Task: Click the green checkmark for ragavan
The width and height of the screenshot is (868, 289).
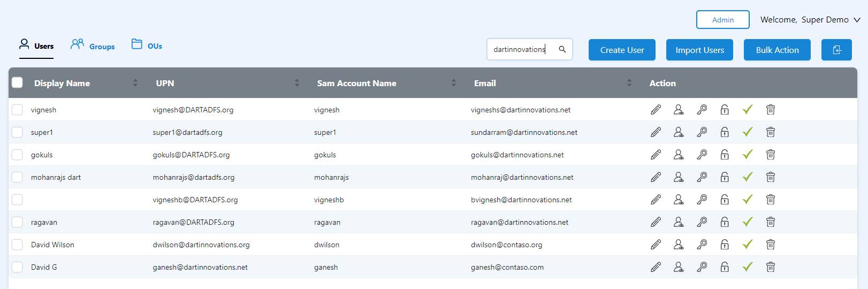Action: (x=748, y=222)
